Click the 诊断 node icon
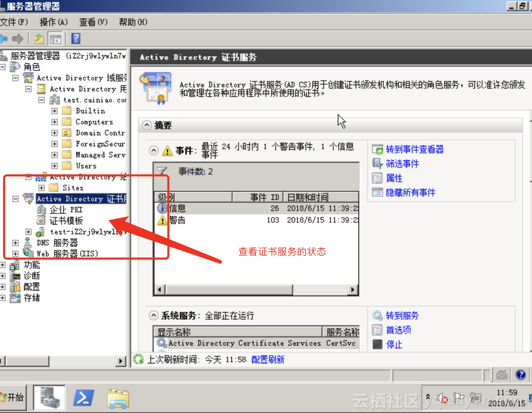Viewport: 532px width, 413px height. (x=15, y=276)
